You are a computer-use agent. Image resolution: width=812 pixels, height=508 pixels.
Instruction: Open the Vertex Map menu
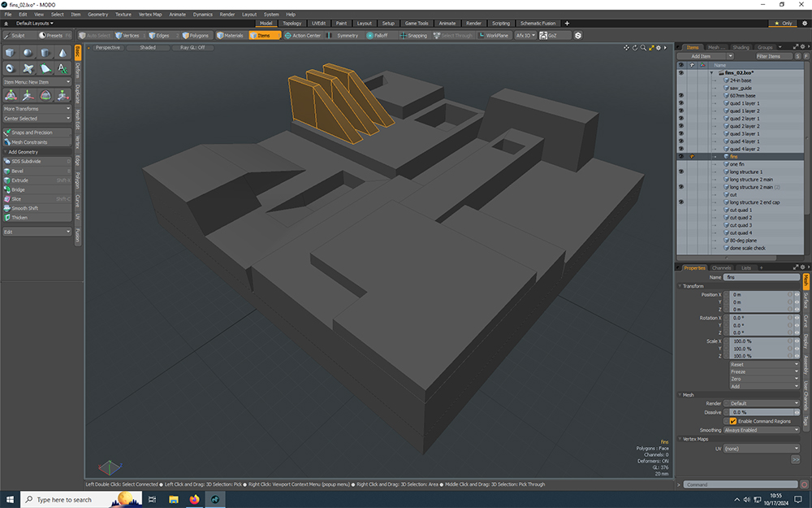(x=150, y=15)
